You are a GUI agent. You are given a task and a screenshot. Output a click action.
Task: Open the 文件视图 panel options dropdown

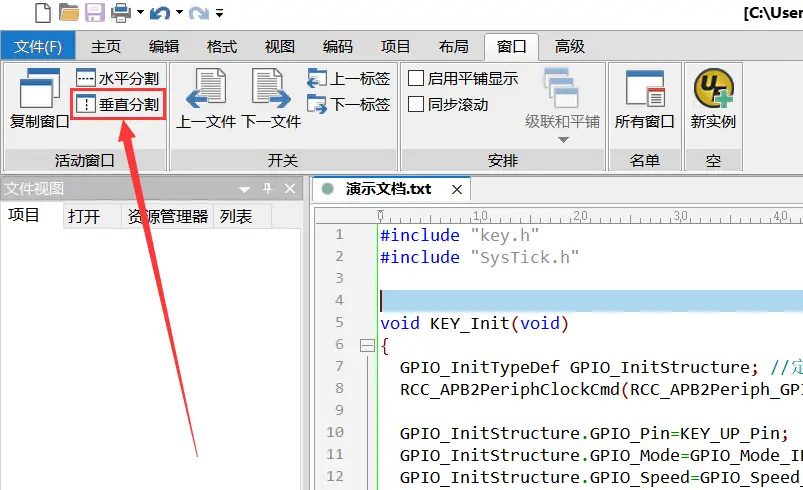coord(244,189)
